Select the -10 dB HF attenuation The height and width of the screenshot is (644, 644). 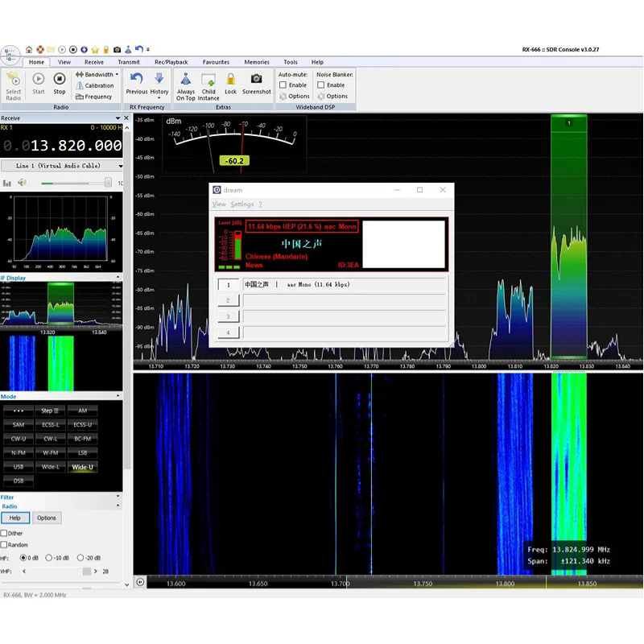pos(48,557)
